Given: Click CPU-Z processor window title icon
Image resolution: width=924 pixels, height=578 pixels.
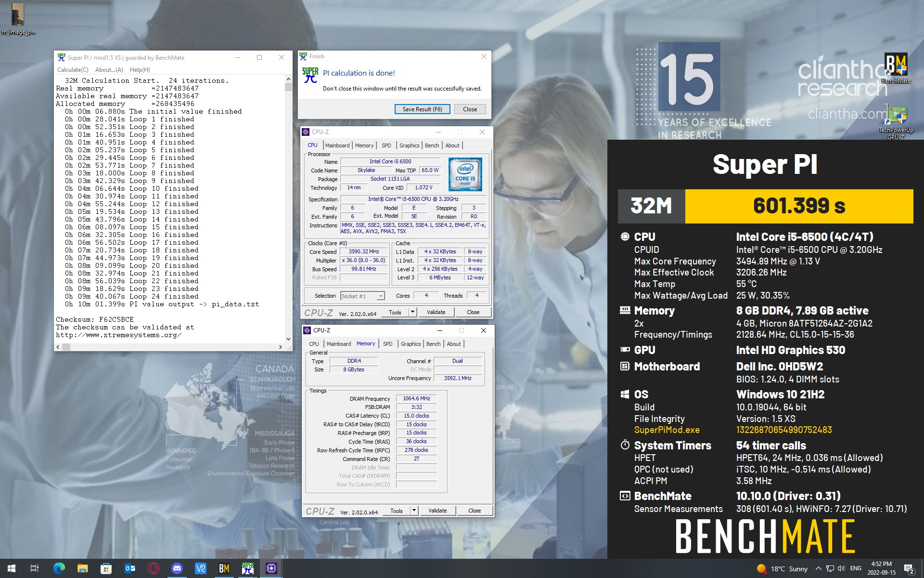Looking at the screenshot, I should point(306,132).
